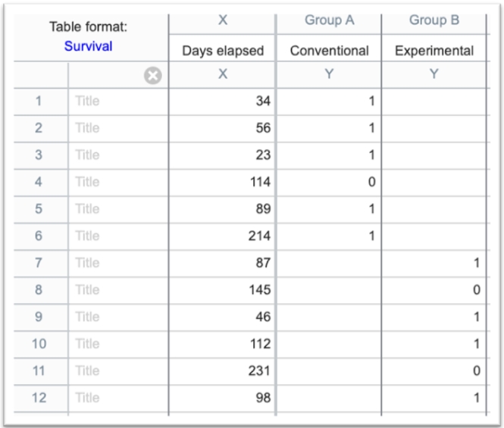Select the Days elapsed cell with 34
The width and height of the screenshot is (504, 428).
click(222, 101)
